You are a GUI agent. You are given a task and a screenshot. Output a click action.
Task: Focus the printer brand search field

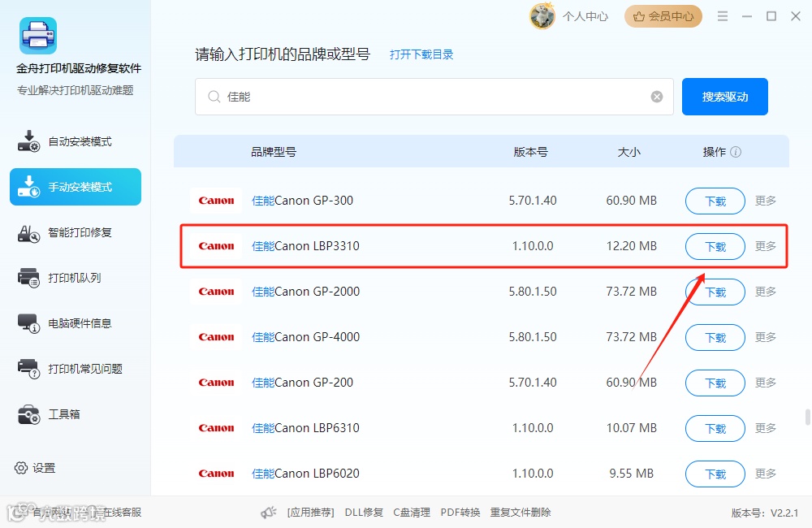(434, 97)
